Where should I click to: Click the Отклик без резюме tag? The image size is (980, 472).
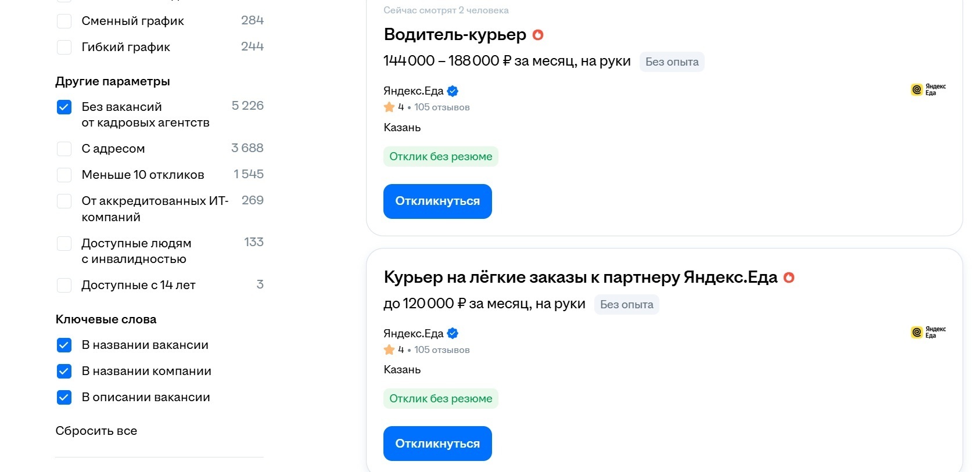point(440,156)
